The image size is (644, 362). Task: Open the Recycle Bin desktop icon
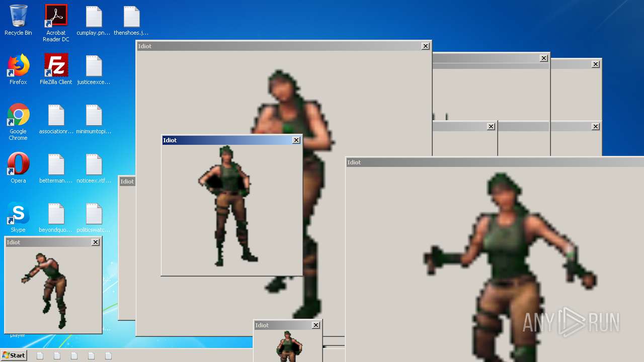point(18,20)
